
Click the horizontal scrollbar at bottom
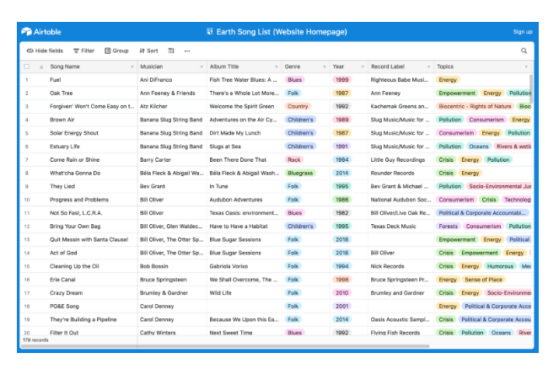click(x=226, y=346)
